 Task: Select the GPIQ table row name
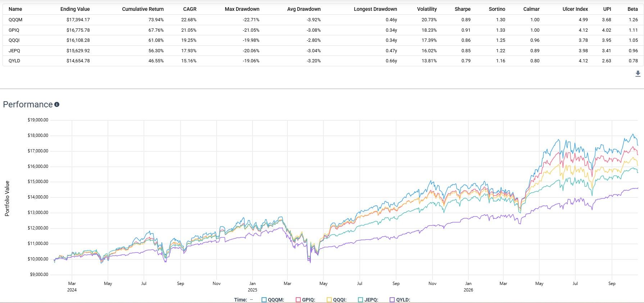point(14,30)
